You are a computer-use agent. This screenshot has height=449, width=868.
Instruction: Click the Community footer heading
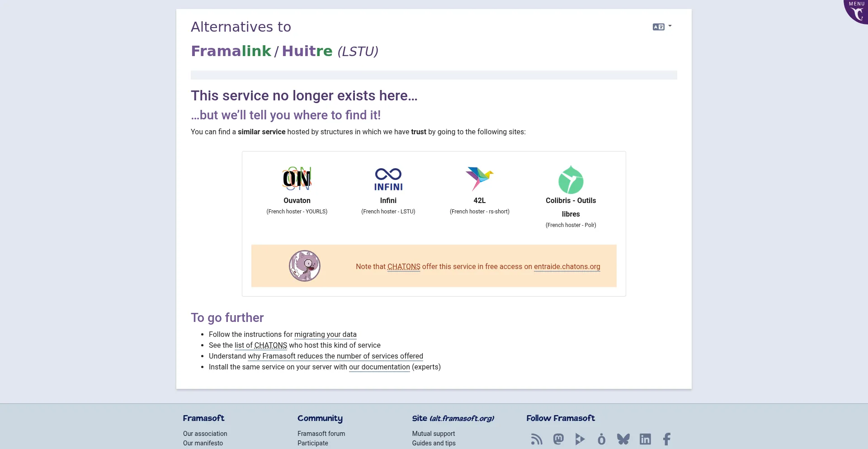(x=320, y=418)
